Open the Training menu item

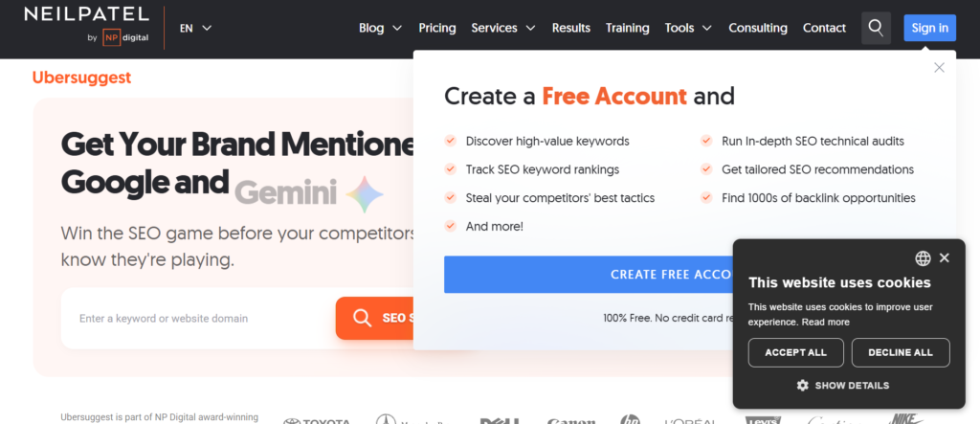(627, 28)
